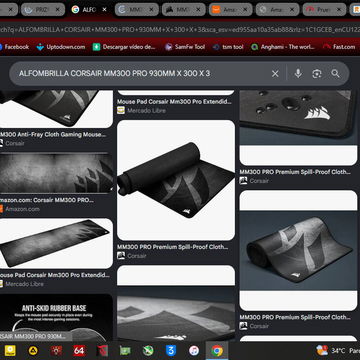Image resolution: width=360 pixels, height=360 pixels.
Task: Click the address bar URL
Action: (180, 29)
